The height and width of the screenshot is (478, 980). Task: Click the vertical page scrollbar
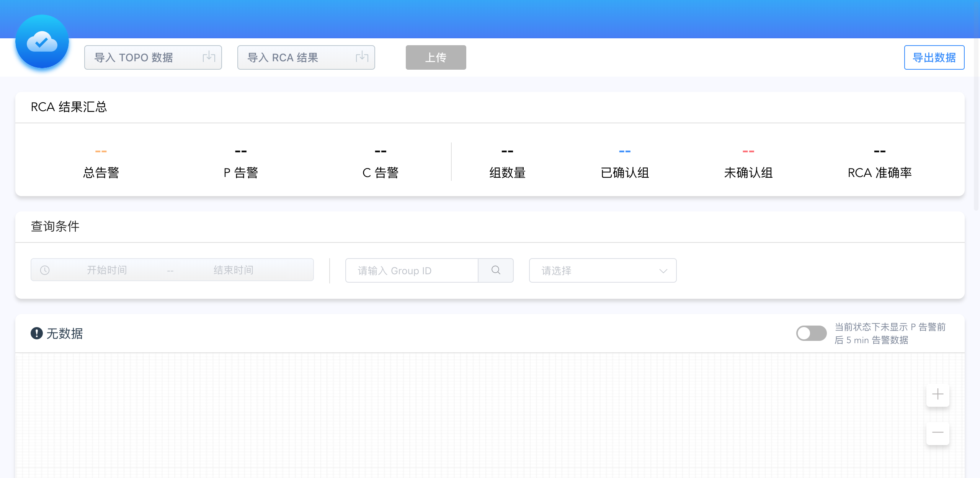(x=976, y=115)
